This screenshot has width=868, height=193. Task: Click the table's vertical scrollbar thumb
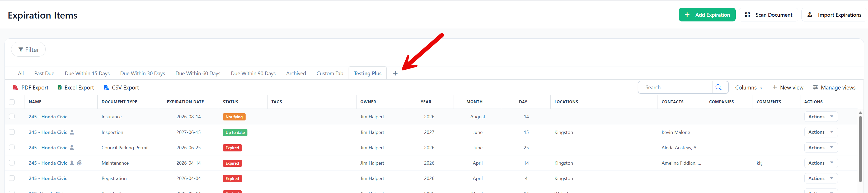860,149
